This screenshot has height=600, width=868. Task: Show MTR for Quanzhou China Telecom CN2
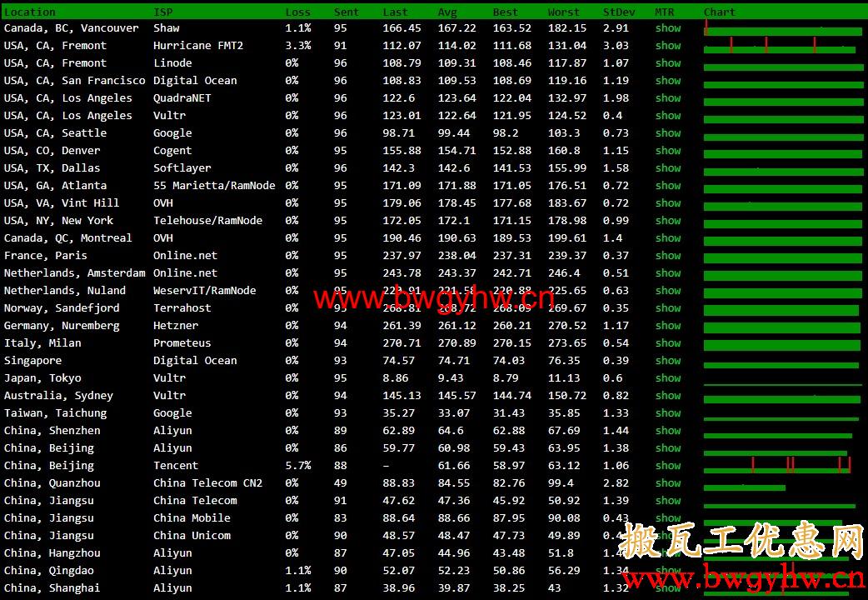click(x=668, y=482)
